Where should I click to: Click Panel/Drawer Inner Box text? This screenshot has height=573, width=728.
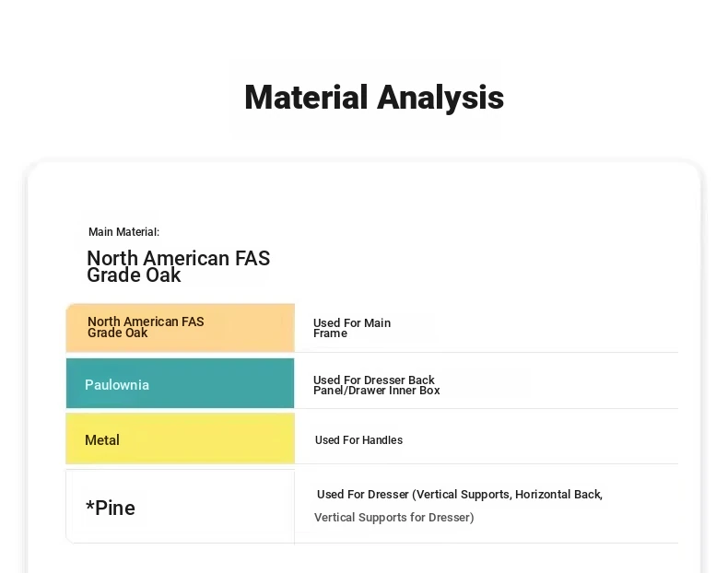pos(377,391)
